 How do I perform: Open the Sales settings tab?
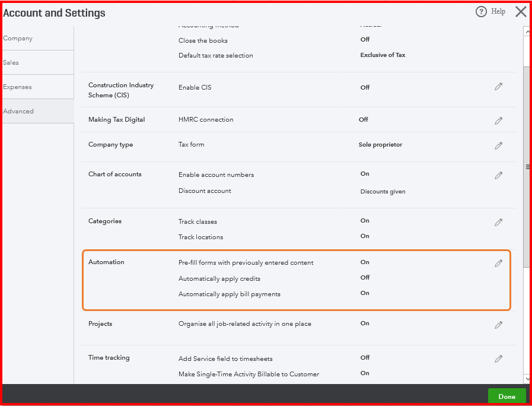(11, 62)
